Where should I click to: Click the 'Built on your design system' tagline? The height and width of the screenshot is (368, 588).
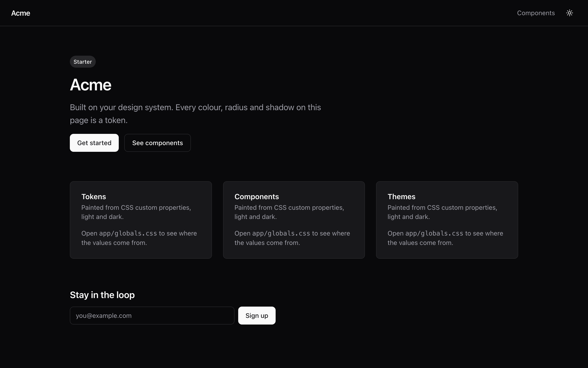[195, 114]
